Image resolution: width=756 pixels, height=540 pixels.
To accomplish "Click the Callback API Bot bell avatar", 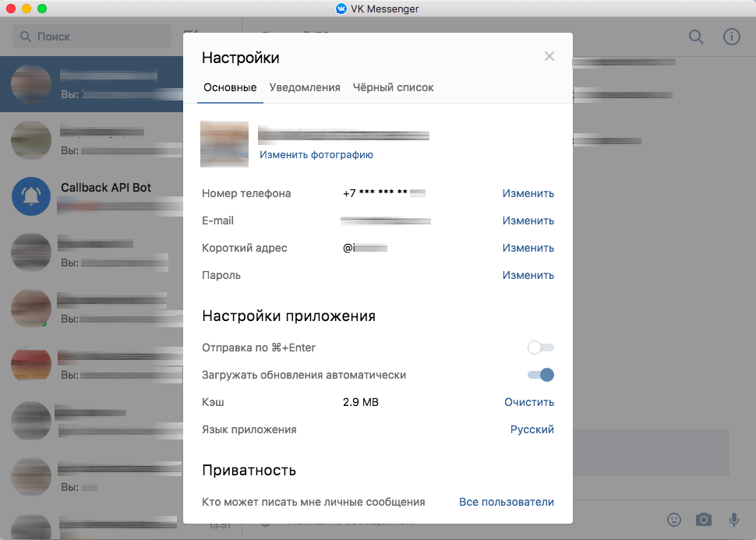I will (31, 196).
